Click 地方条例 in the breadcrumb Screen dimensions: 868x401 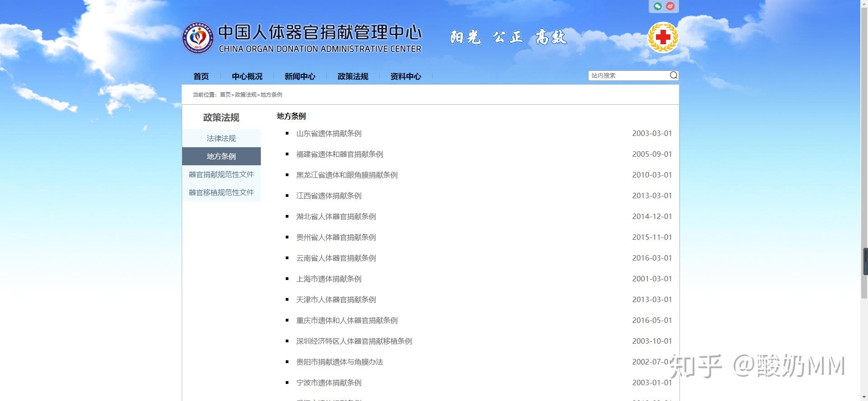point(271,95)
